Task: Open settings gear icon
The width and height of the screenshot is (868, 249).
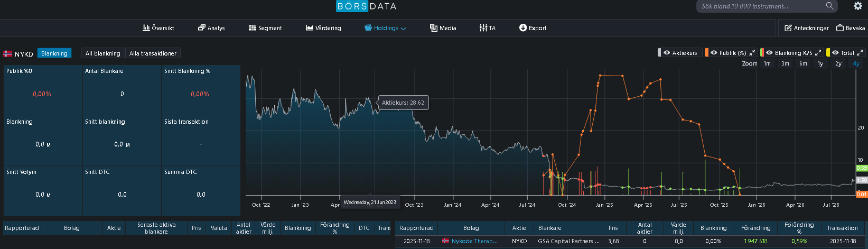Action: pyautogui.click(x=858, y=6)
